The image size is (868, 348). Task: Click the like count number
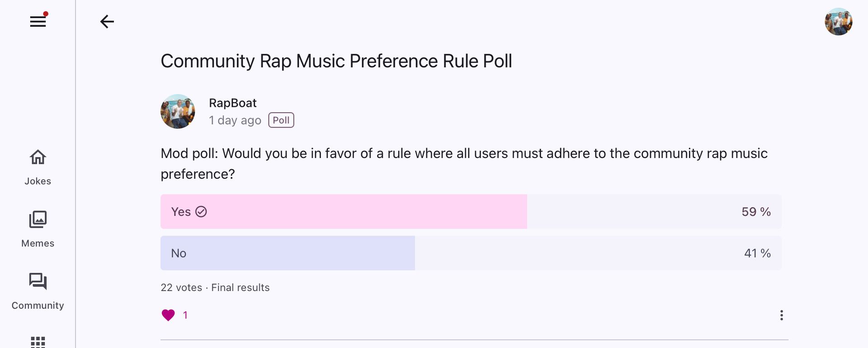pyautogui.click(x=185, y=315)
